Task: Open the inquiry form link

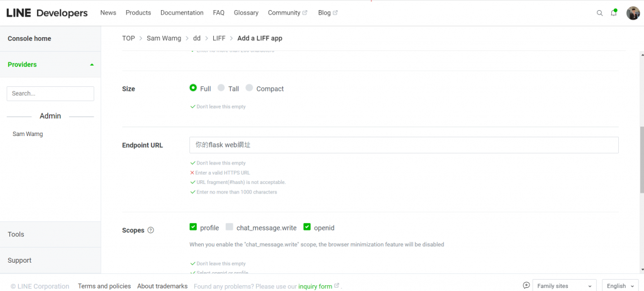Action: [315, 286]
